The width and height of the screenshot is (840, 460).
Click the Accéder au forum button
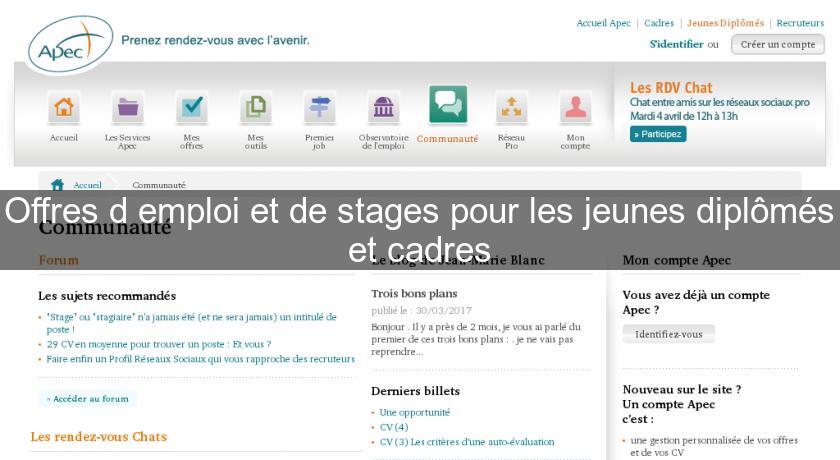click(87, 398)
